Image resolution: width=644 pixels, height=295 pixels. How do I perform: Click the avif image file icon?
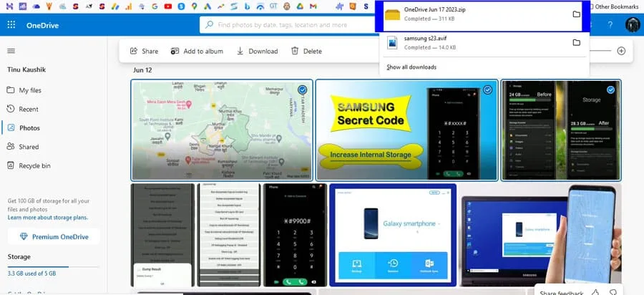click(x=392, y=43)
